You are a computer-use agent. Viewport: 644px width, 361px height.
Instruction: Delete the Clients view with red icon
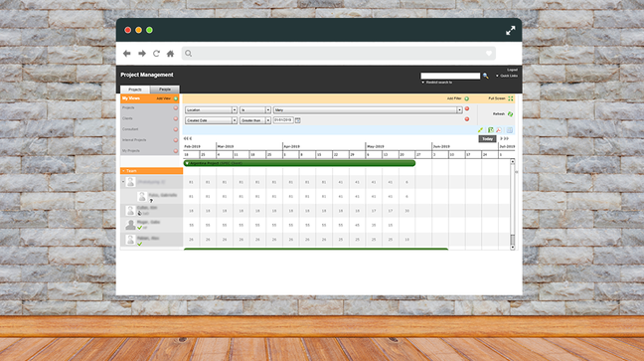click(x=176, y=118)
